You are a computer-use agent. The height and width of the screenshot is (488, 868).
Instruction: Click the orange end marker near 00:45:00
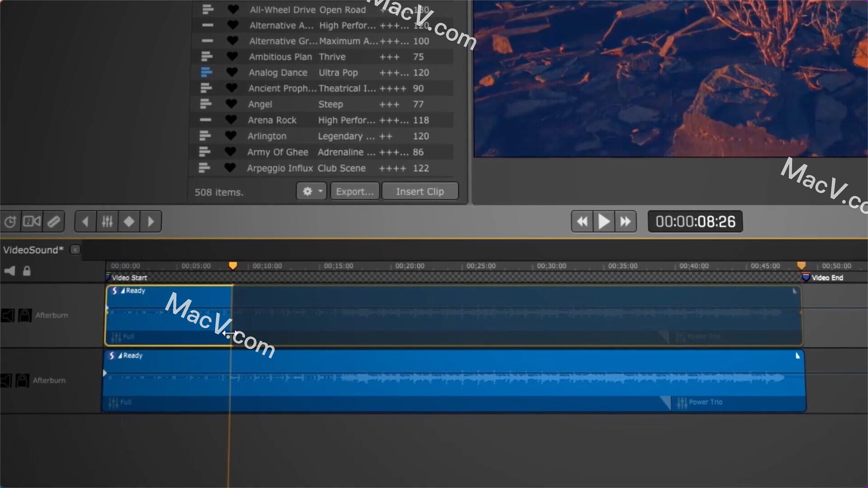tap(801, 266)
